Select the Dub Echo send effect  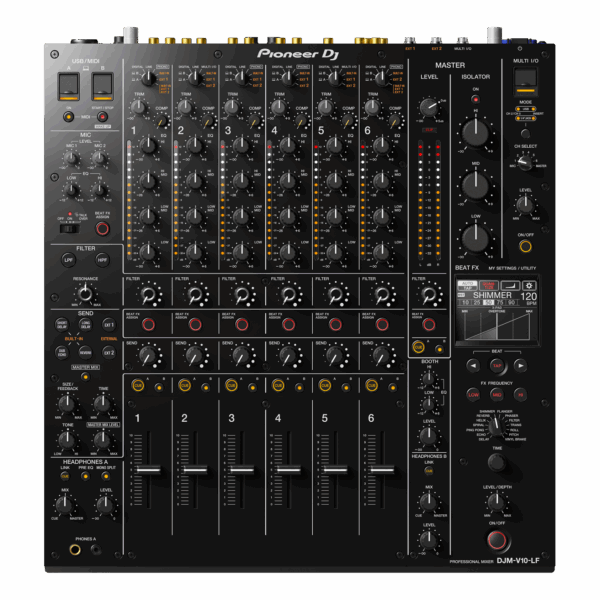62,352
